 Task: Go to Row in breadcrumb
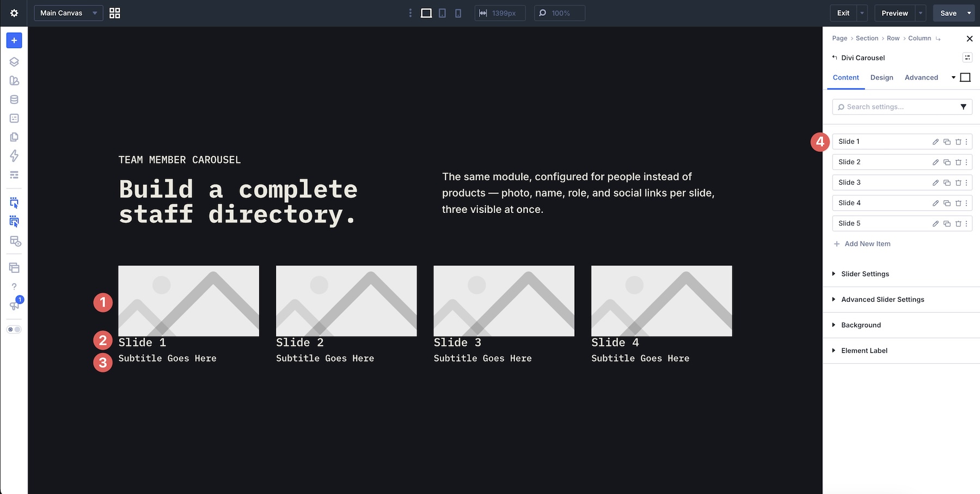[893, 38]
